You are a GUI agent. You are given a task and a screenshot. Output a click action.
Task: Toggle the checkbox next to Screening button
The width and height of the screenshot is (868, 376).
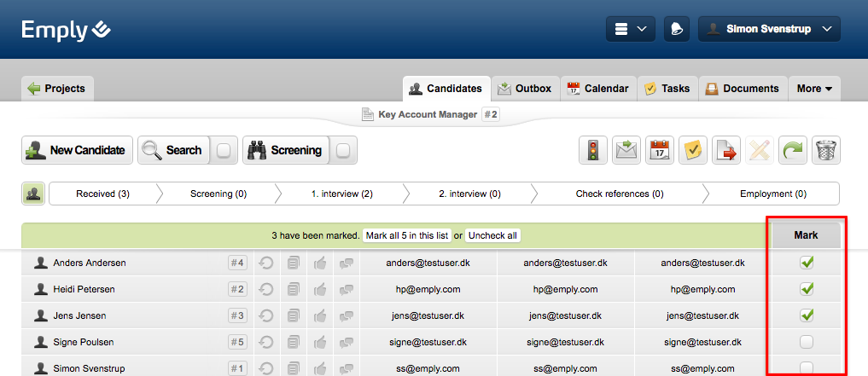tap(343, 151)
